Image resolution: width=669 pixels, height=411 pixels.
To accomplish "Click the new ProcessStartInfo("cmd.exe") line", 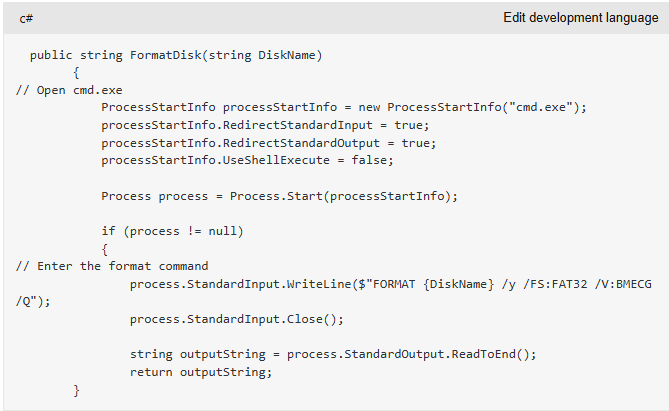I will pyautogui.click(x=344, y=108).
